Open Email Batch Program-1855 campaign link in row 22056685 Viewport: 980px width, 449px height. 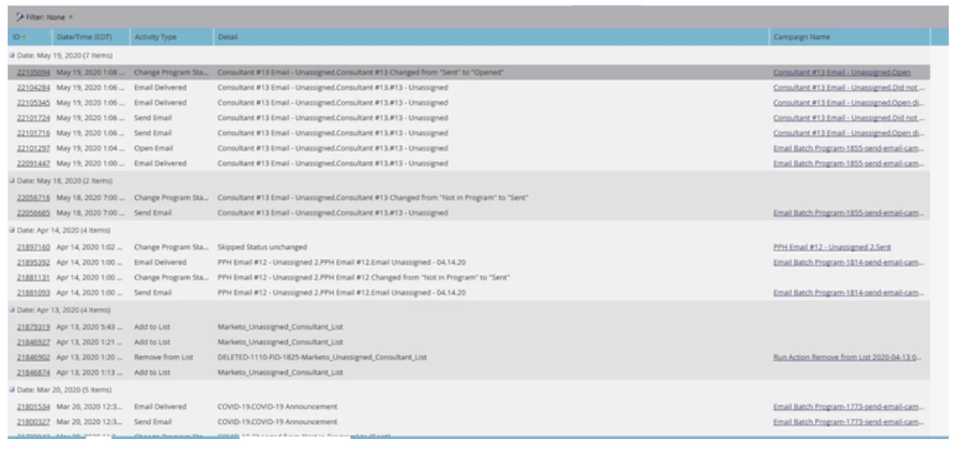coord(848,213)
